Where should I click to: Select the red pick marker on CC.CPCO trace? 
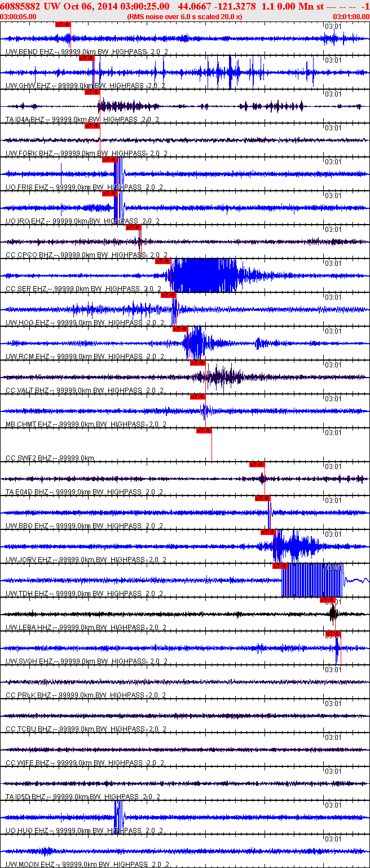point(133,227)
